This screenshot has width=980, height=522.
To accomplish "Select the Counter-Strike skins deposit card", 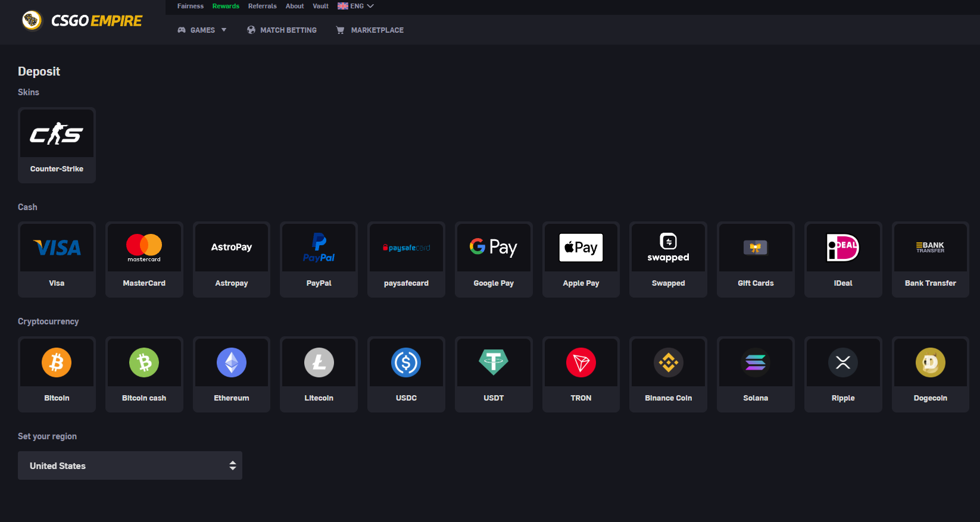I will [x=57, y=145].
